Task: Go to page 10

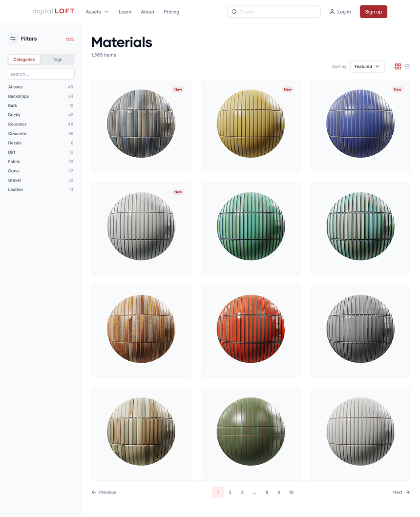Action: pos(292,492)
